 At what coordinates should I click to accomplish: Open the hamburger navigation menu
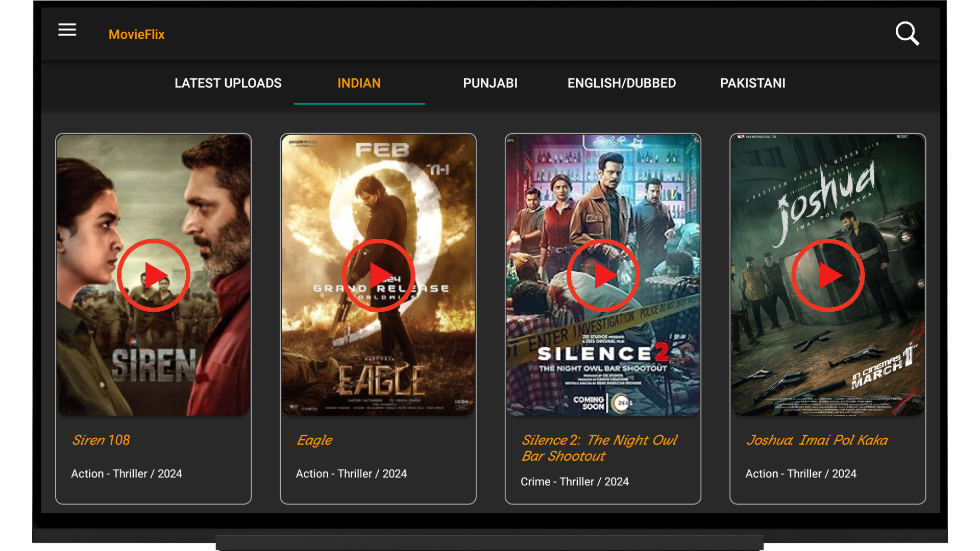pyautogui.click(x=67, y=30)
